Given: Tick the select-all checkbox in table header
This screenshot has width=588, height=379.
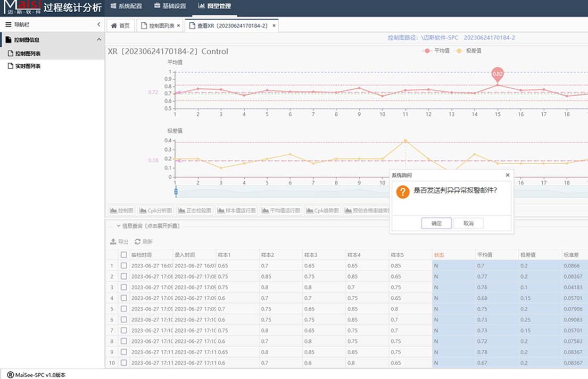Looking at the screenshot, I should [x=124, y=255].
